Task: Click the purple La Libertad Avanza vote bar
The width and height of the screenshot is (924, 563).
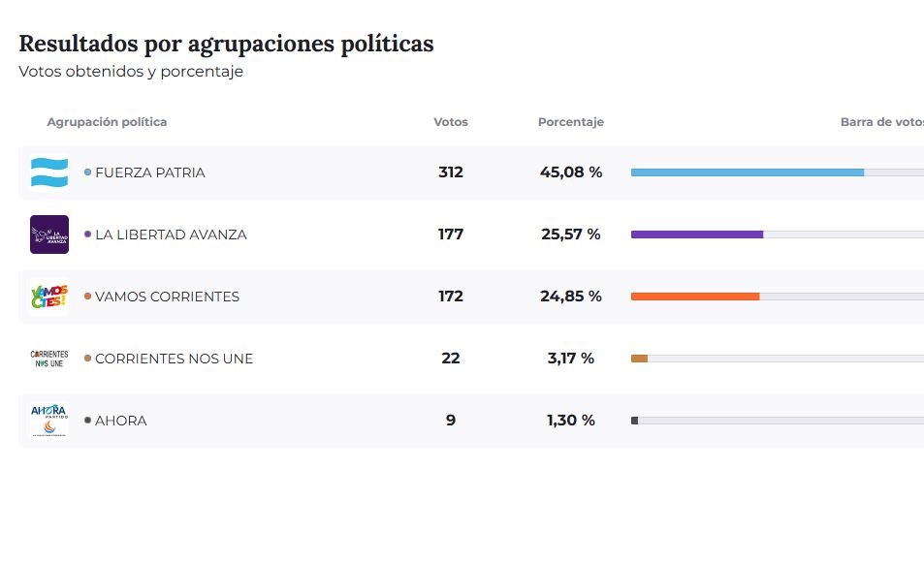Action: [x=697, y=235]
